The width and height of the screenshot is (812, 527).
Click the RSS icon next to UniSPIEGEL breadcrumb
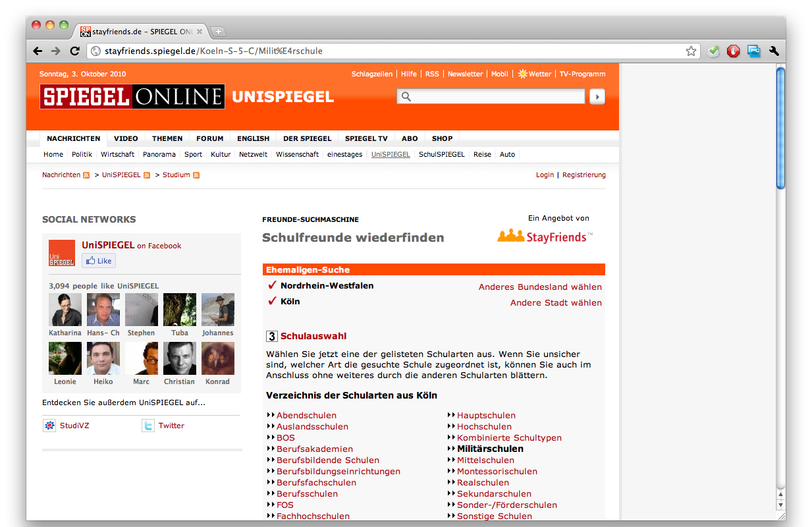pos(147,175)
